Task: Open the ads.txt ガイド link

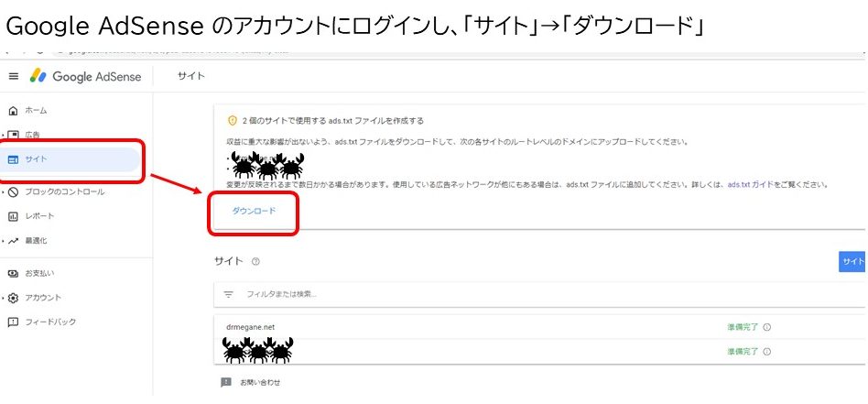Action: 750,184
